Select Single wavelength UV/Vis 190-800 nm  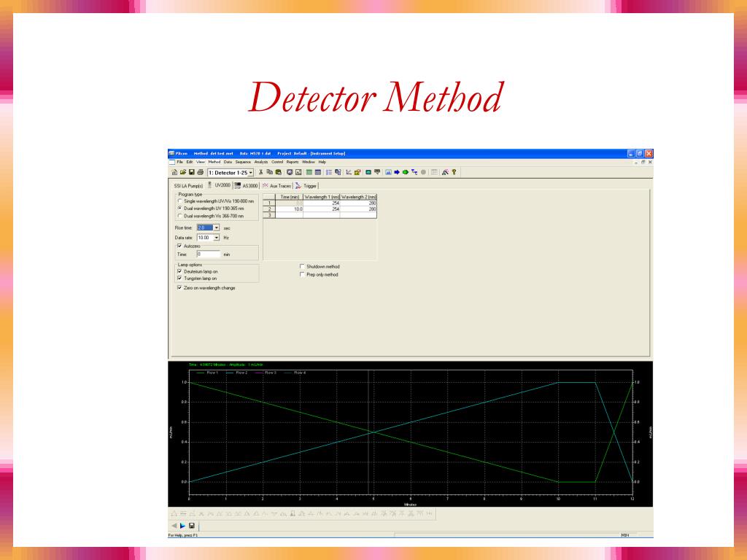[x=180, y=201]
